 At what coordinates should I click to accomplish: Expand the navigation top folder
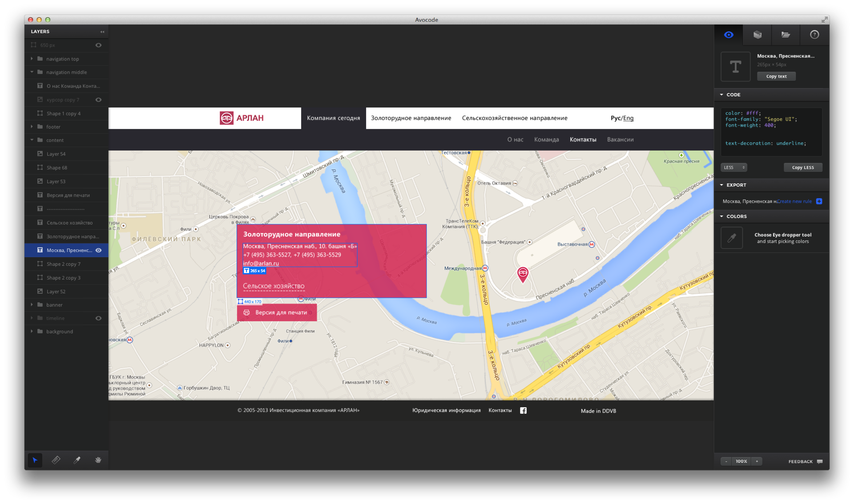click(x=32, y=59)
